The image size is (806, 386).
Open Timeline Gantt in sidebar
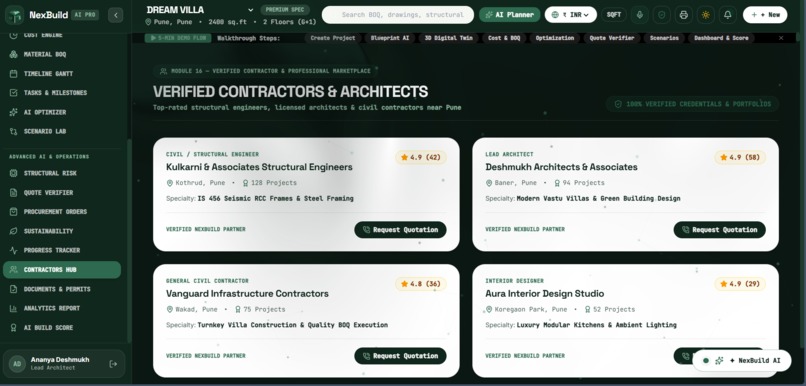pyautogui.click(x=62, y=74)
